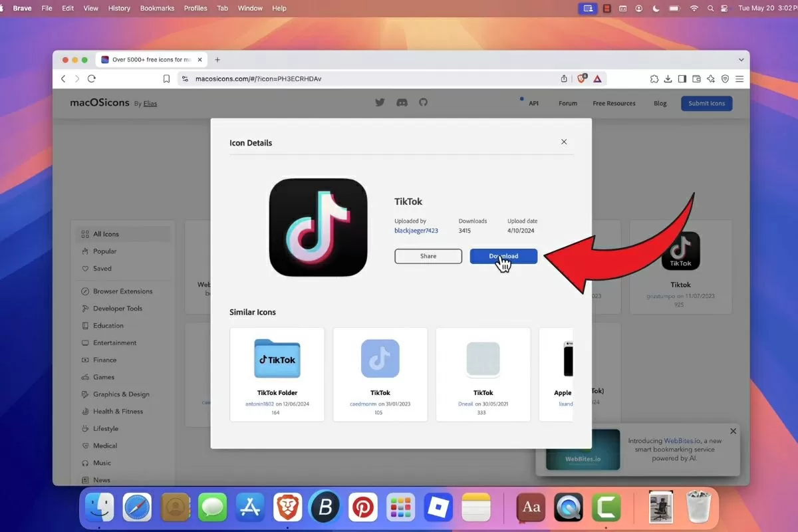The height and width of the screenshot is (532, 798).
Task: Open a new browser tab
Action: (217, 60)
